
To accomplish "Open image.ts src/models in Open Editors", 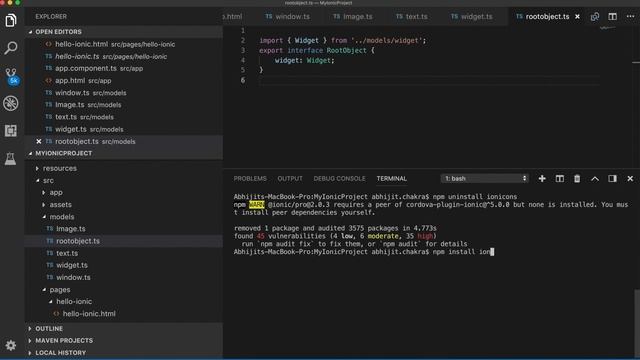I will 124,105.
